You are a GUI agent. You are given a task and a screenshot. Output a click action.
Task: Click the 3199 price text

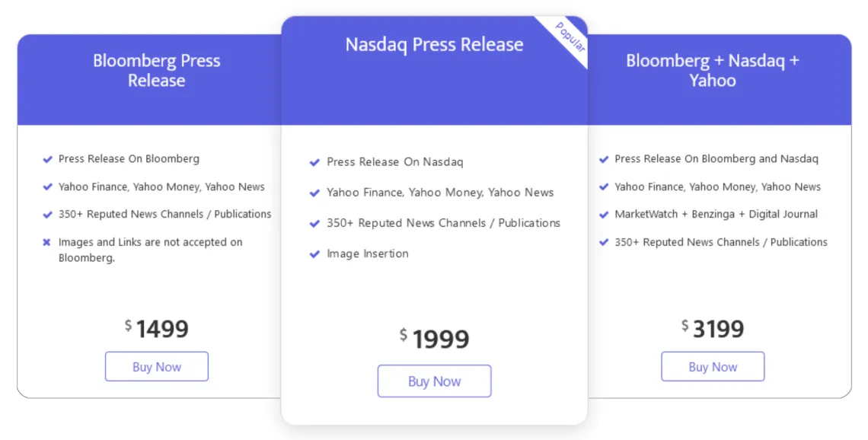tap(718, 329)
